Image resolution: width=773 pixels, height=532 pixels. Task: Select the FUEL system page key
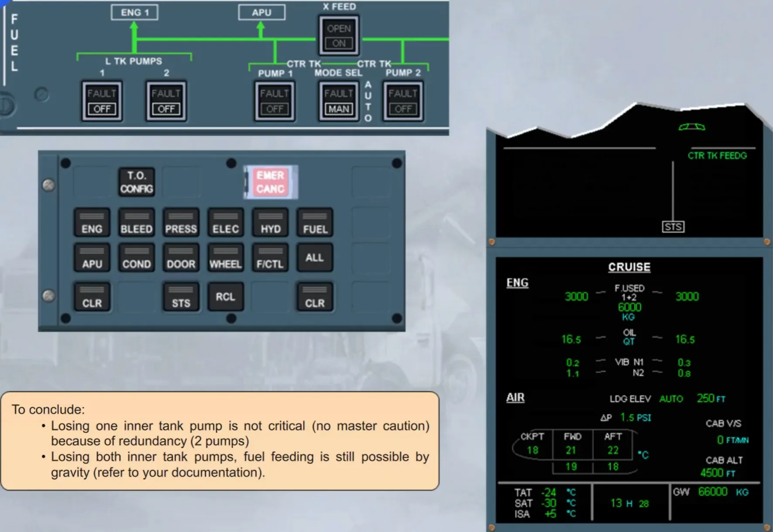tap(315, 223)
